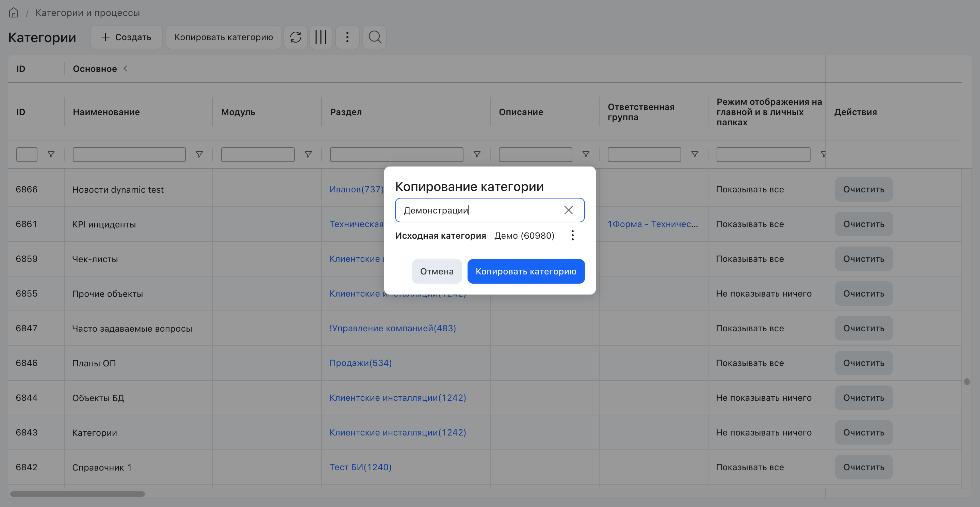Focus the Модуль filter input

click(x=258, y=155)
